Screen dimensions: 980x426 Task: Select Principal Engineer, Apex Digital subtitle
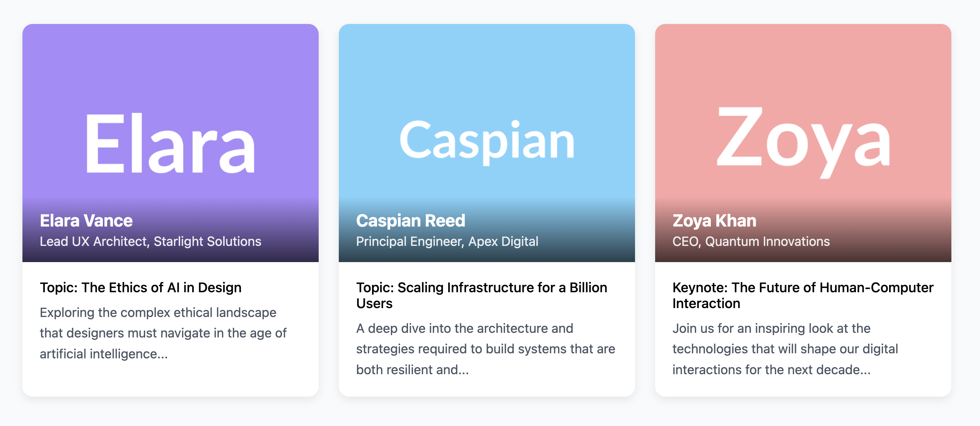(447, 242)
